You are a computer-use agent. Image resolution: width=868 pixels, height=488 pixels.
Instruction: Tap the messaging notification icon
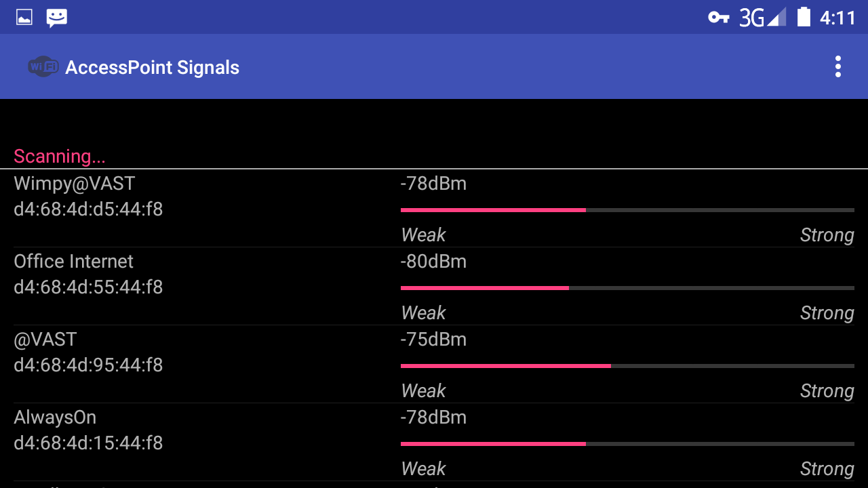coord(57,18)
